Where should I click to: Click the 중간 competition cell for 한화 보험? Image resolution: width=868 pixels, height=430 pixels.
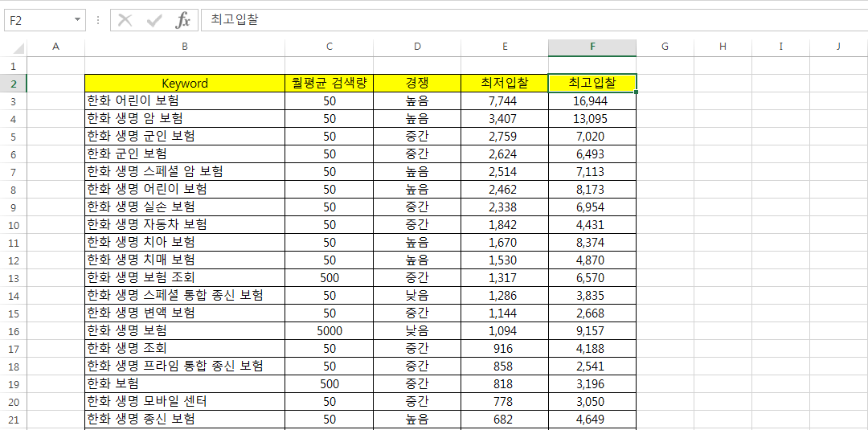tap(417, 384)
